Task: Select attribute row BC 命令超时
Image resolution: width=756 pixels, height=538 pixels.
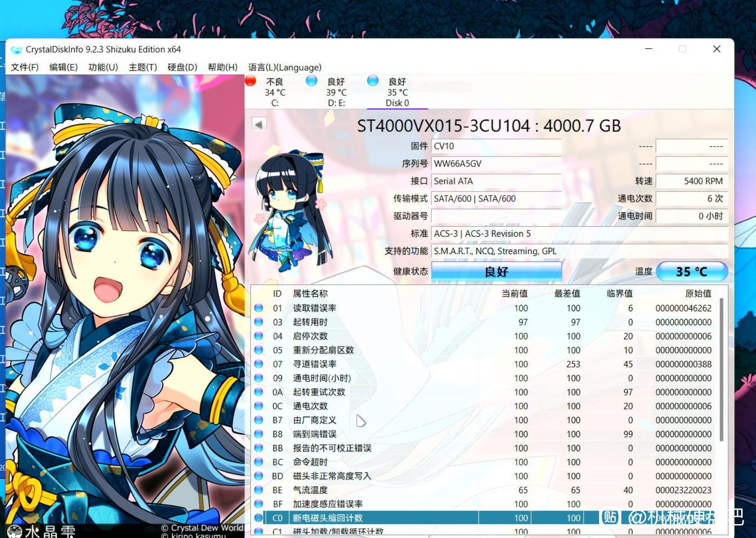Action: click(485, 462)
